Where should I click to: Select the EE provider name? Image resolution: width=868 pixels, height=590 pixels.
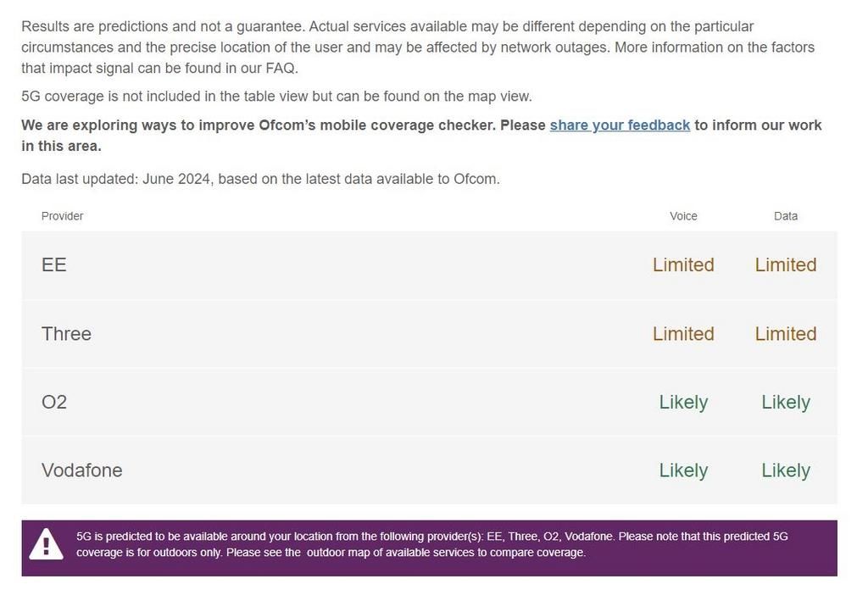54,264
